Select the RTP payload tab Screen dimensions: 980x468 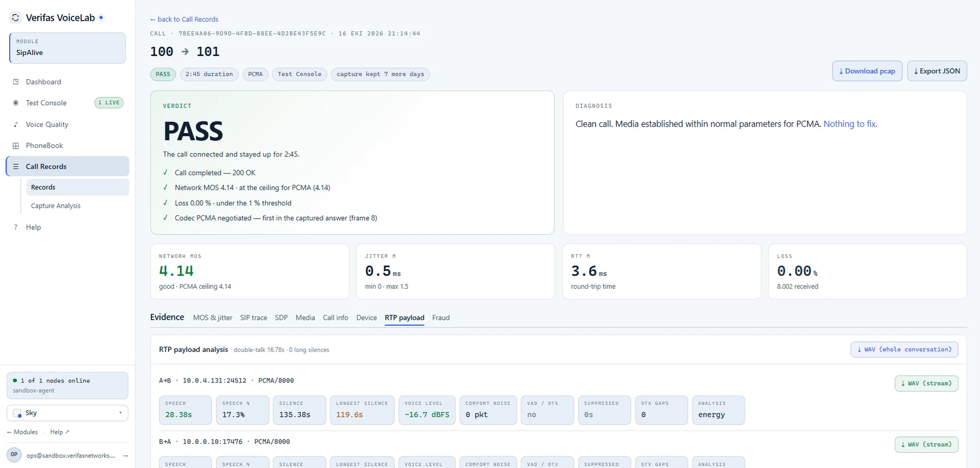tap(405, 318)
